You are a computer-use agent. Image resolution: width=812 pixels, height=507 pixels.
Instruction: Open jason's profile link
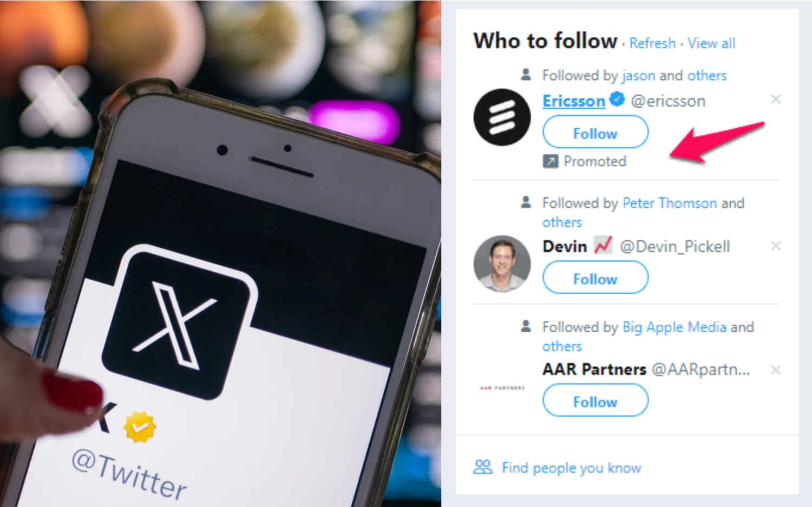[639, 76]
